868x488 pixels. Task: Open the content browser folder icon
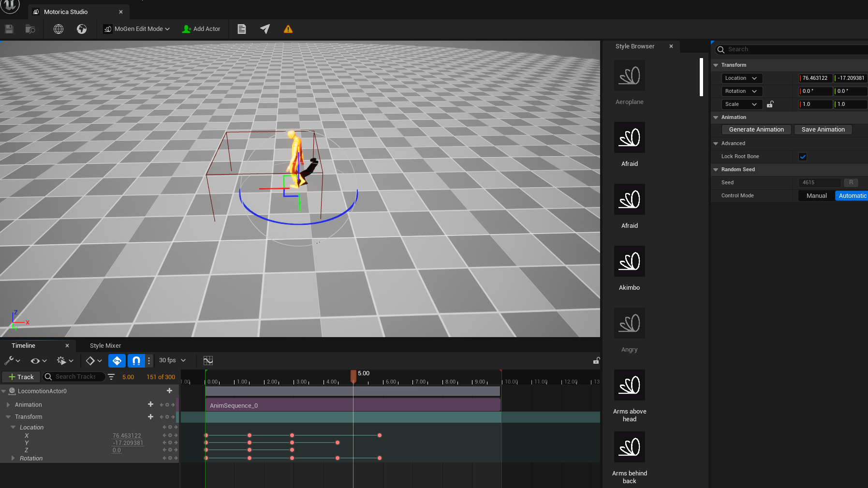[30, 29]
